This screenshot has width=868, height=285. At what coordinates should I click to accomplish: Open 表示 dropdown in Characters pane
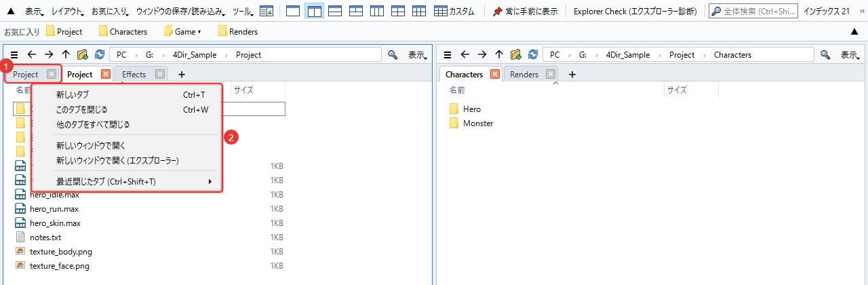click(850, 55)
